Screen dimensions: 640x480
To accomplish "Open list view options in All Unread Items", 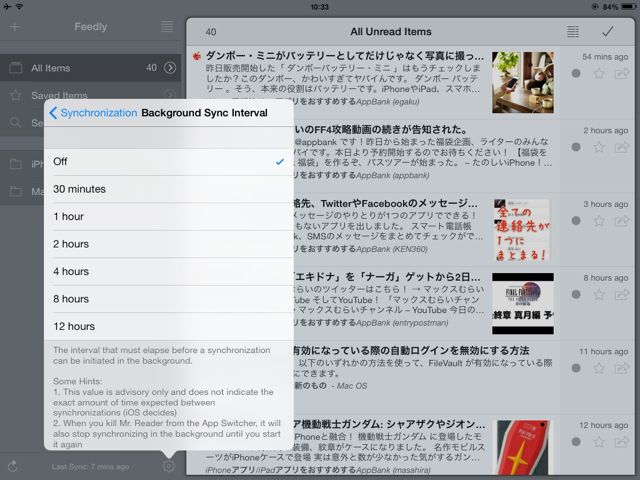I will (573, 31).
